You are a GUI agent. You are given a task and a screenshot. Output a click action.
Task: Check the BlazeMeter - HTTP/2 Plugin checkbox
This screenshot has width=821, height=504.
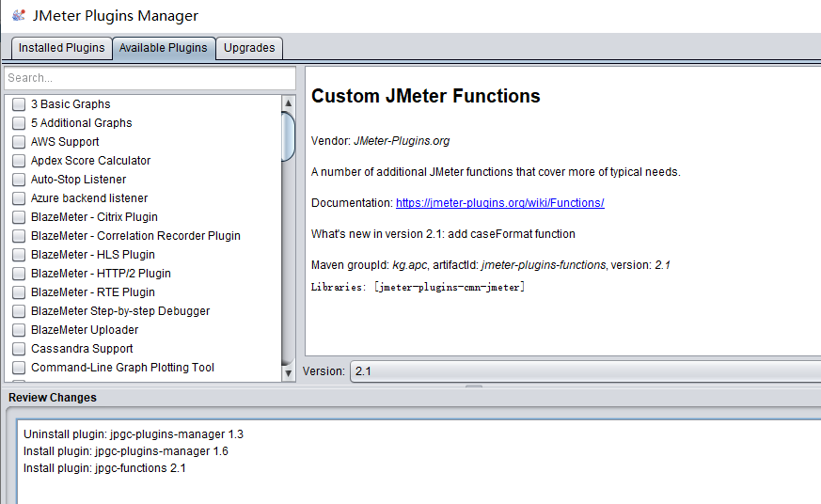[19, 274]
